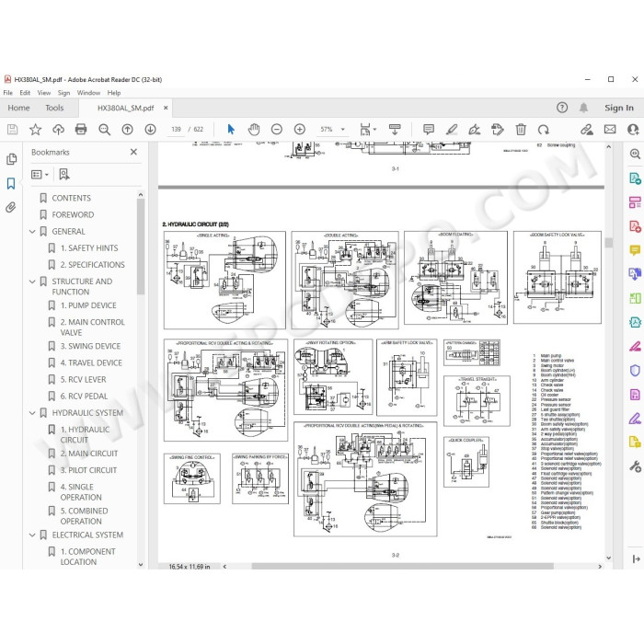Screen dimensions: 644x644
Task: Open the View menu
Action: (x=43, y=93)
